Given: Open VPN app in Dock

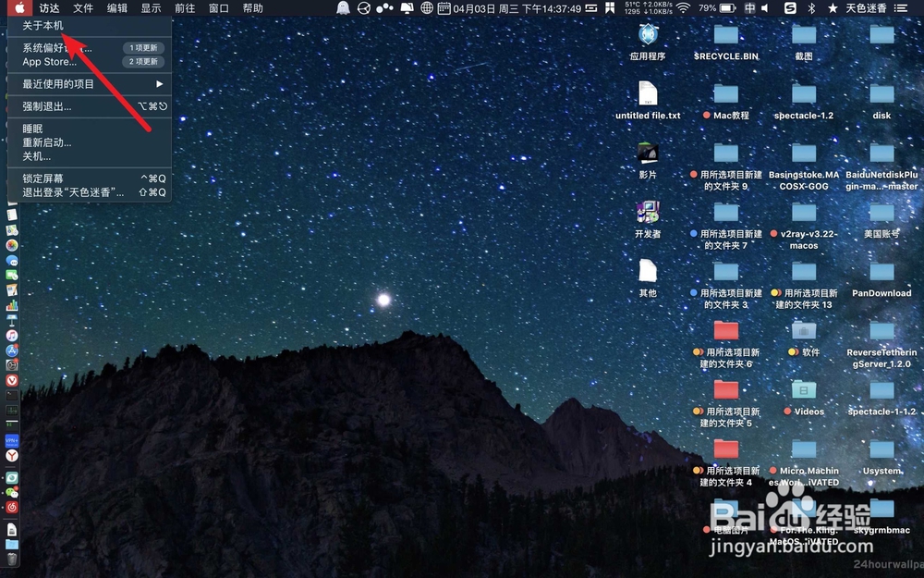Looking at the screenshot, I should (x=12, y=440).
